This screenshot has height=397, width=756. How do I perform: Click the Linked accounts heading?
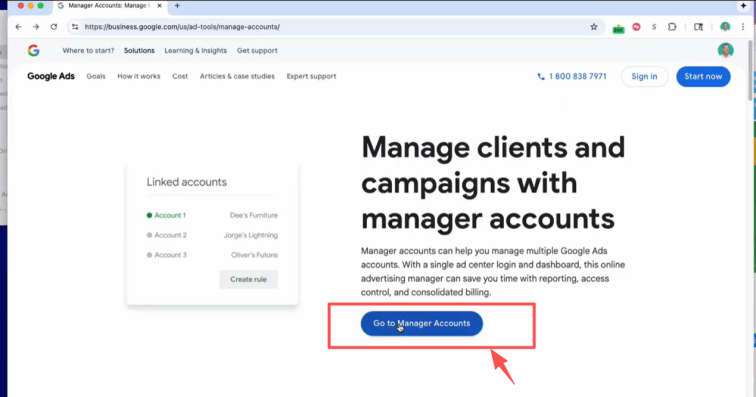[187, 182]
